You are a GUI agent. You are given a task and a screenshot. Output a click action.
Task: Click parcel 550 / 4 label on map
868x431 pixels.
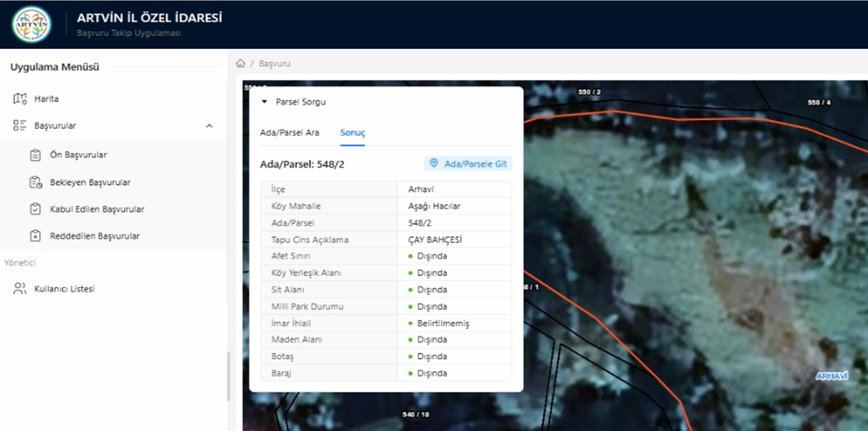(x=819, y=102)
